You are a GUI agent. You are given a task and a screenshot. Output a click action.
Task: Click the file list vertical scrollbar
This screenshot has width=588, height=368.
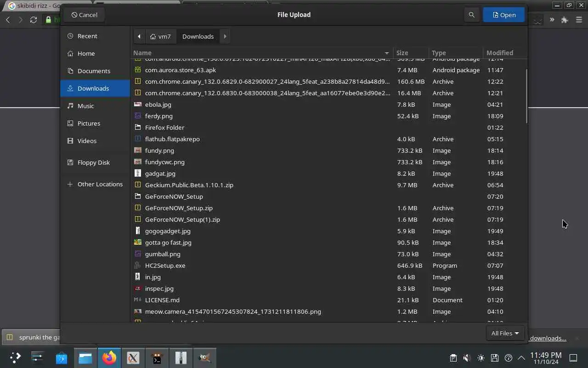point(526,96)
